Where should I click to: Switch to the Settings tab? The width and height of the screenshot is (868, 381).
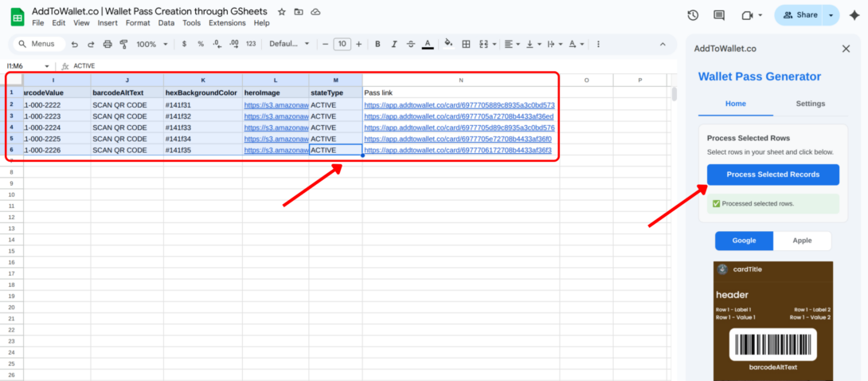click(811, 104)
